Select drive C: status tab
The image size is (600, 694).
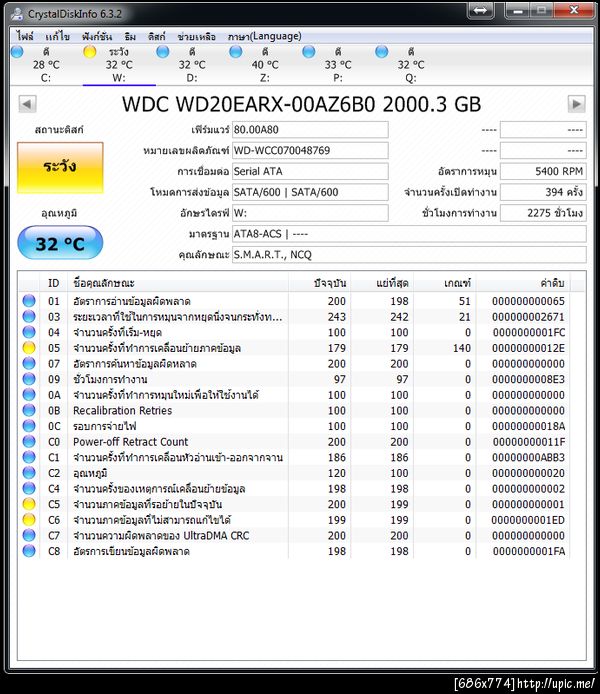pos(46,65)
